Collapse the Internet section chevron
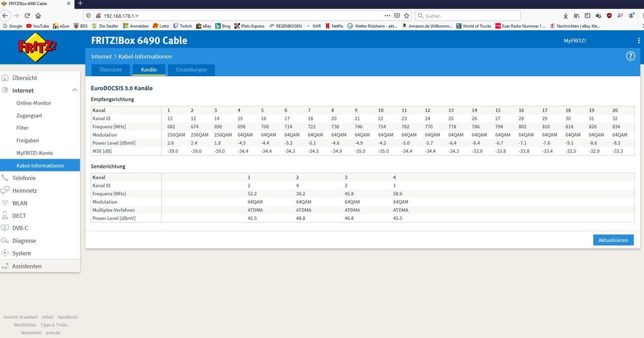This screenshot has height=338, width=644. click(74, 90)
